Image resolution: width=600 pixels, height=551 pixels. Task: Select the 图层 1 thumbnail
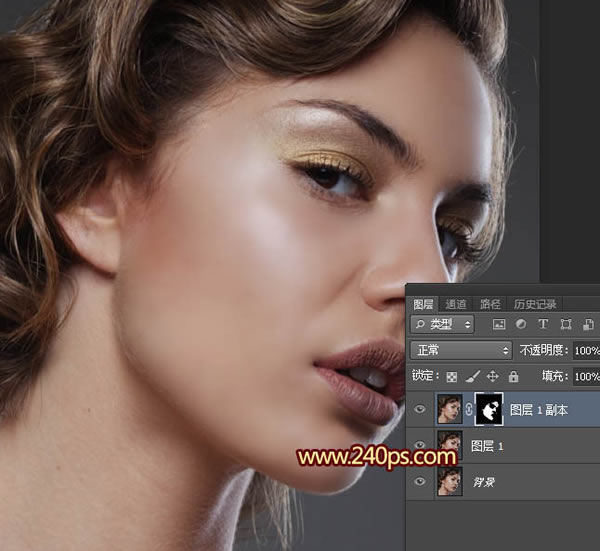click(x=450, y=445)
